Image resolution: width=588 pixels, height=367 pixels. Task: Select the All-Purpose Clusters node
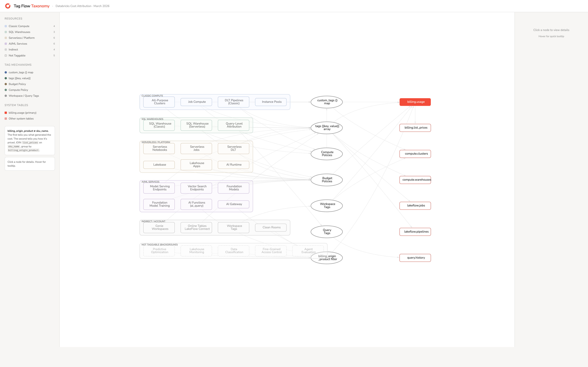tap(159, 102)
